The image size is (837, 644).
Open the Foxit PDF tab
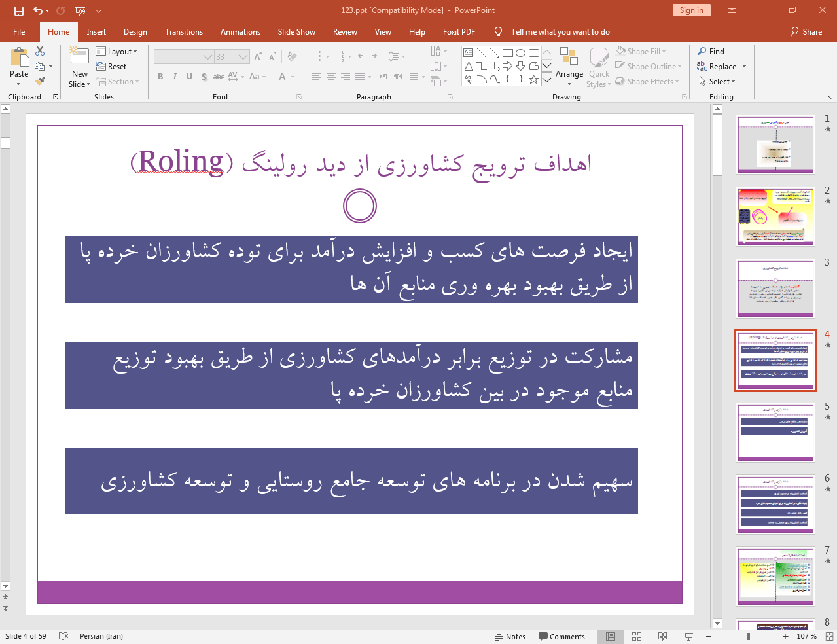pyautogui.click(x=459, y=32)
